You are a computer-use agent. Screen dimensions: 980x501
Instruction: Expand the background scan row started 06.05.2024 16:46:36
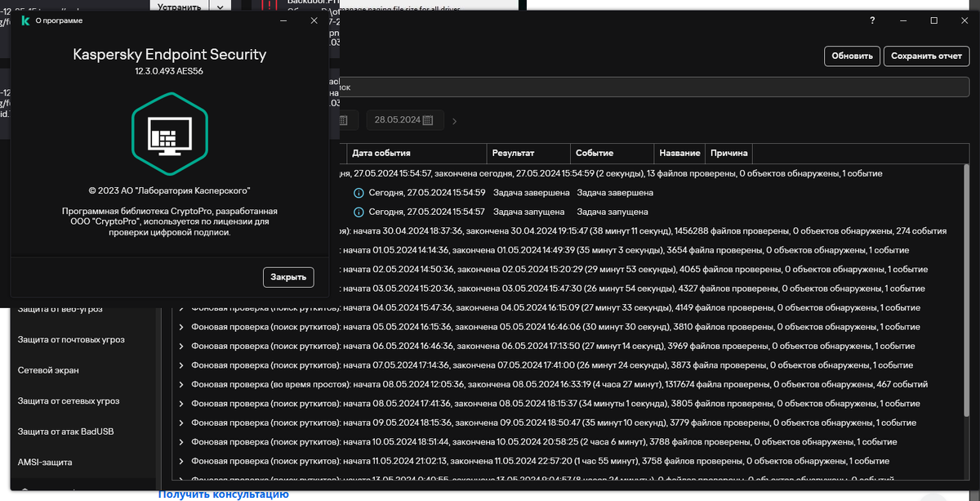click(x=181, y=347)
